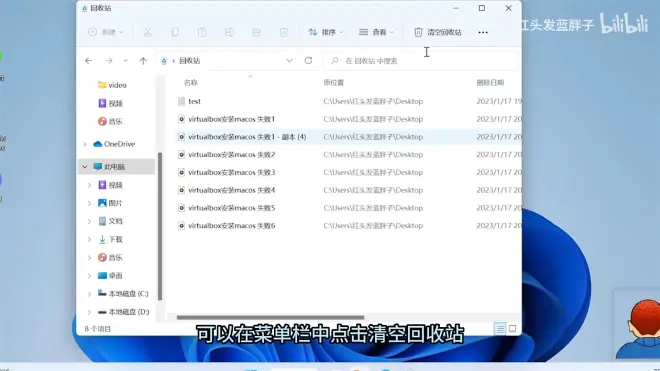
Task: Refresh the recycle bin view
Action: pyautogui.click(x=309, y=61)
